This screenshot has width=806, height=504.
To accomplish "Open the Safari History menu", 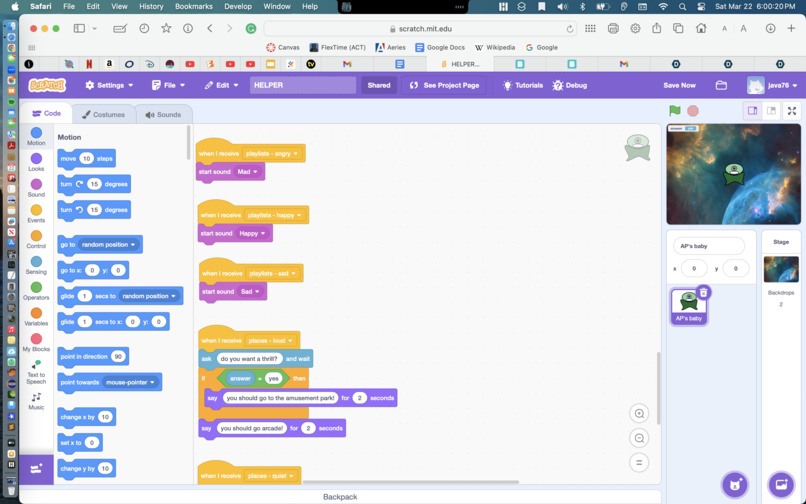I will [151, 6].
